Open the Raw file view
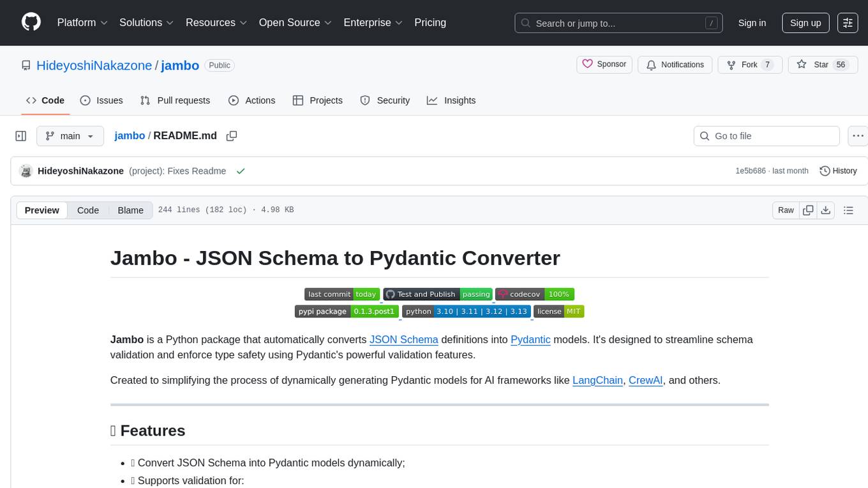 pyautogui.click(x=786, y=210)
